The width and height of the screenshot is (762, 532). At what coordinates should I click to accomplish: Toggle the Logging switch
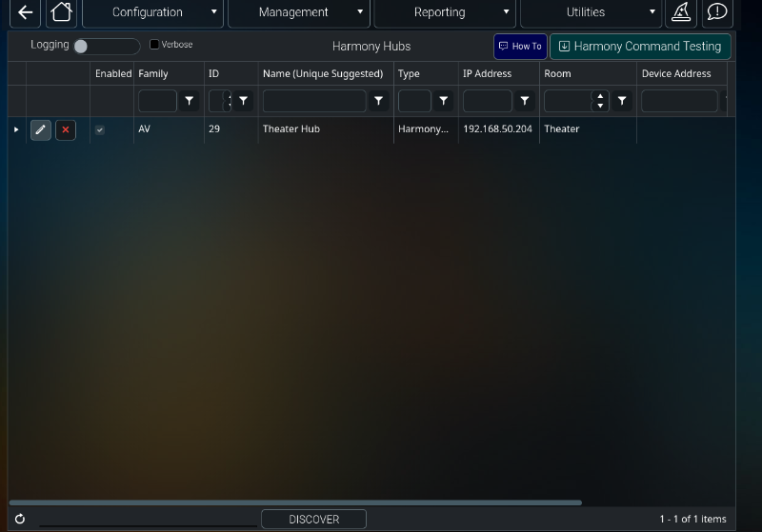click(107, 46)
